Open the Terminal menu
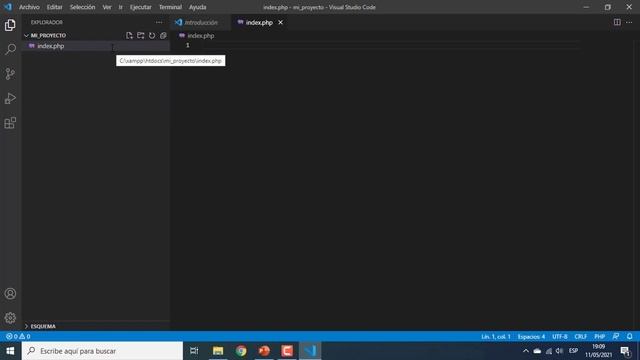The height and width of the screenshot is (360, 640). coord(170,7)
